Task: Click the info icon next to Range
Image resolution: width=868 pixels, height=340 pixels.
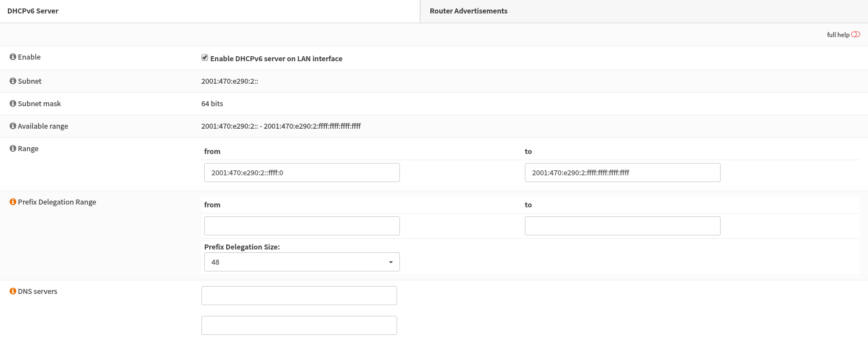Action: coord(13,149)
